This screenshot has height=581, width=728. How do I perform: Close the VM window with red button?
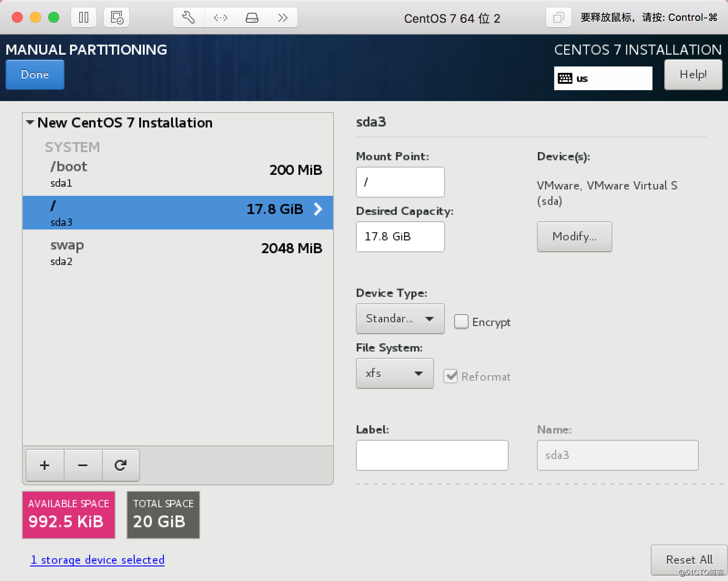17,17
